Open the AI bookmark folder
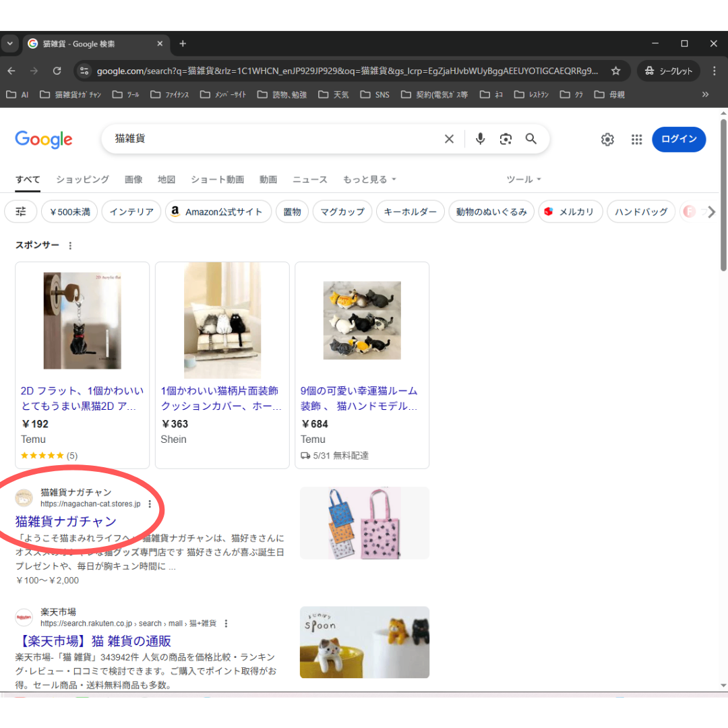 pyautogui.click(x=18, y=95)
